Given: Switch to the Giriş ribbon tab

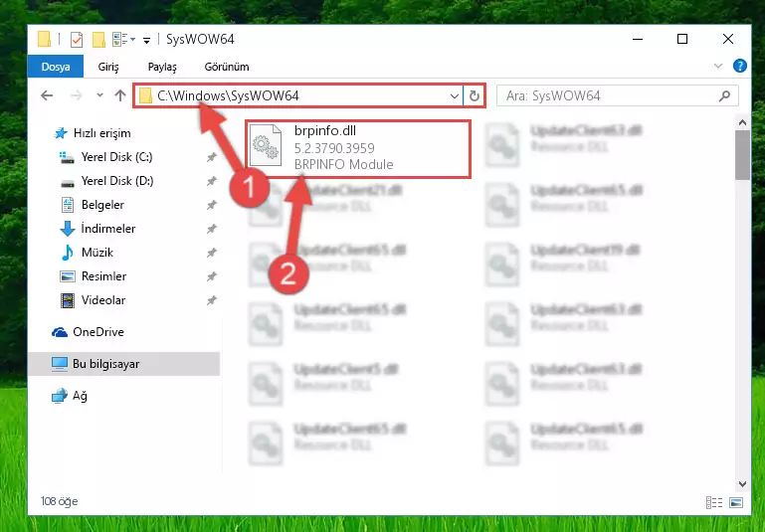Looking at the screenshot, I should pyautogui.click(x=108, y=67).
